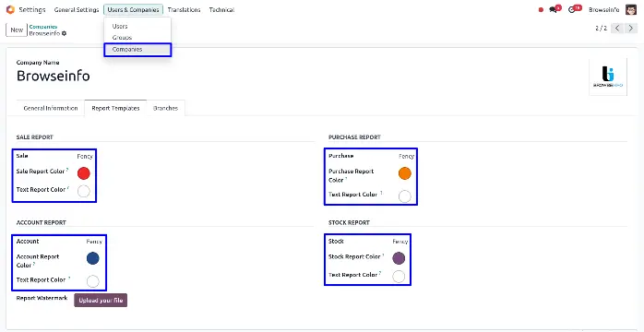
Task: Open the activities clock icon
Action: (572, 10)
